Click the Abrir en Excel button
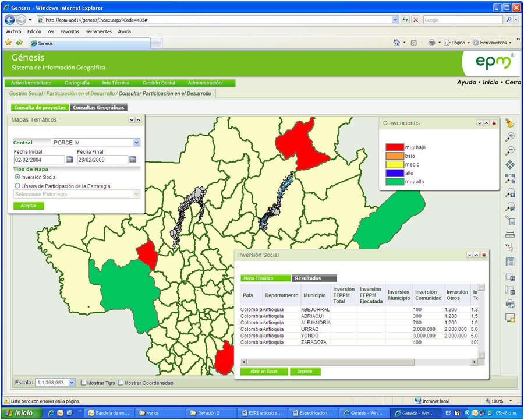This screenshot has width=524, height=420. click(264, 371)
